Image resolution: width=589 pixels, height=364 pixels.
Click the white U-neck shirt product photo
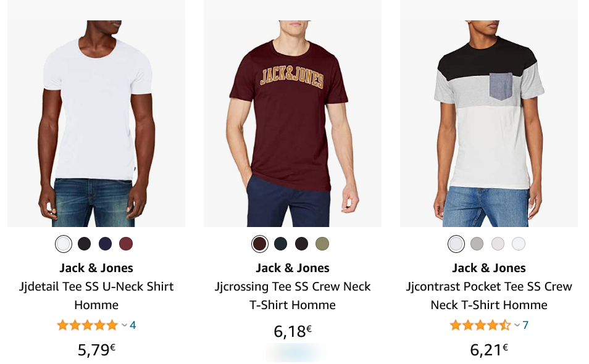tap(96, 114)
